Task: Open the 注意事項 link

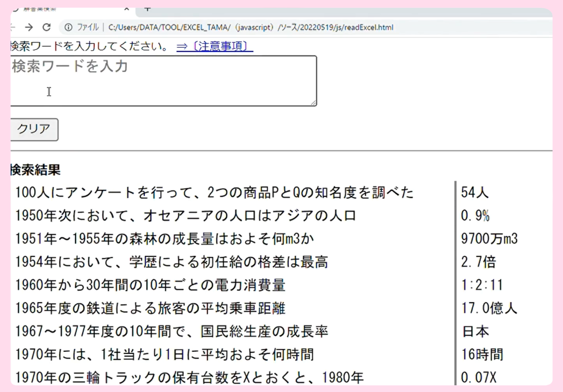Action: (215, 46)
